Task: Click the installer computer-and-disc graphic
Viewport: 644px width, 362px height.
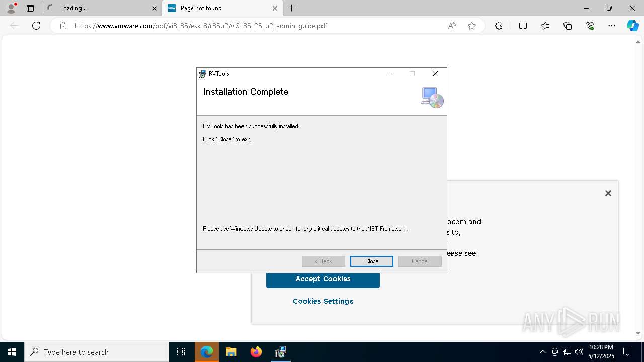Action: 432,98
